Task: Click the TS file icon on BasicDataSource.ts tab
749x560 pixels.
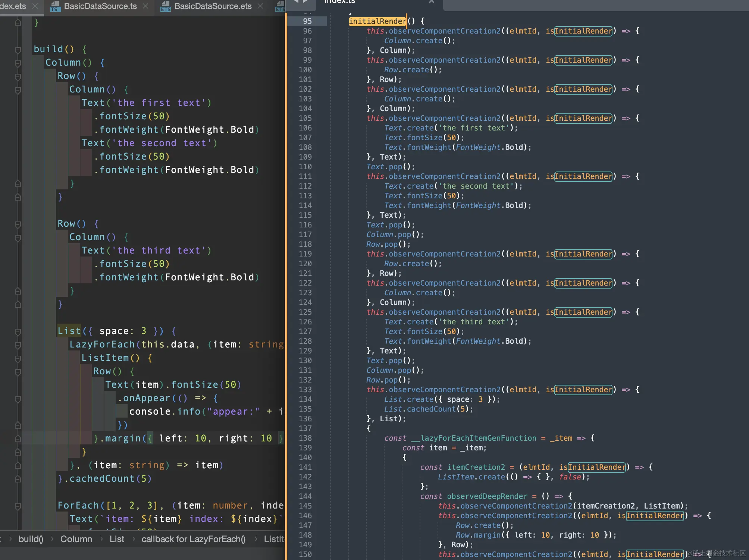Action: tap(55, 6)
